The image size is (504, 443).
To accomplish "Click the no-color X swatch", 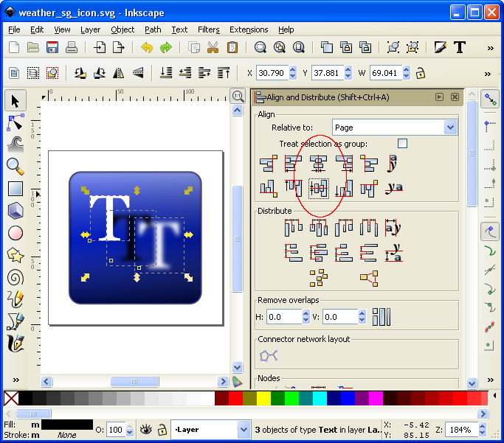I will [11, 398].
